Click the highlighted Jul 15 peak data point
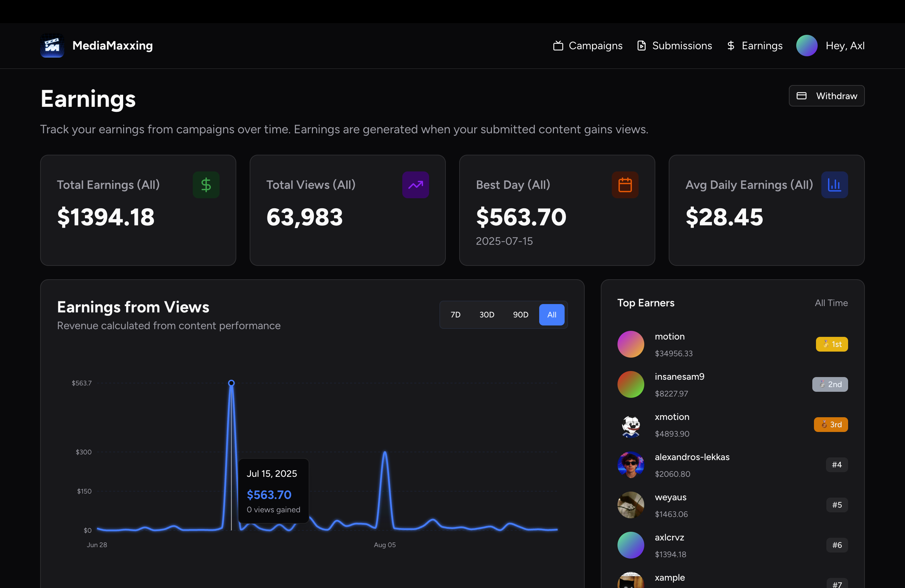This screenshot has height=588, width=905. coord(231,383)
